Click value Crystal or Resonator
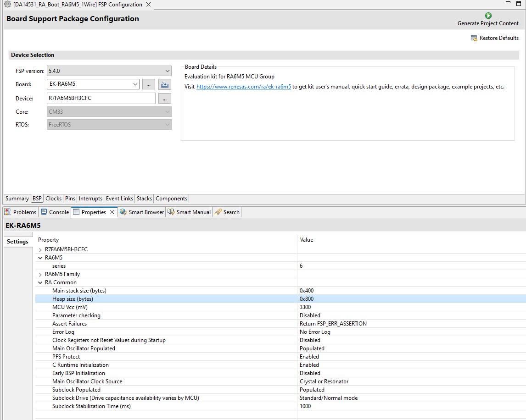Screen dimensions: 526x420 click(x=324, y=381)
